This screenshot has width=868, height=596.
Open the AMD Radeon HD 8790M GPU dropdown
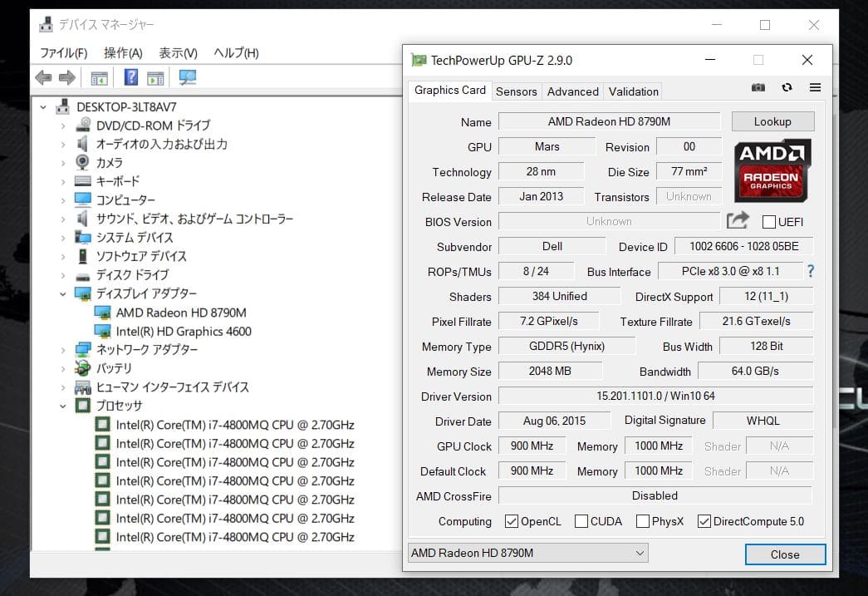pyautogui.click(x=528, y=553)
